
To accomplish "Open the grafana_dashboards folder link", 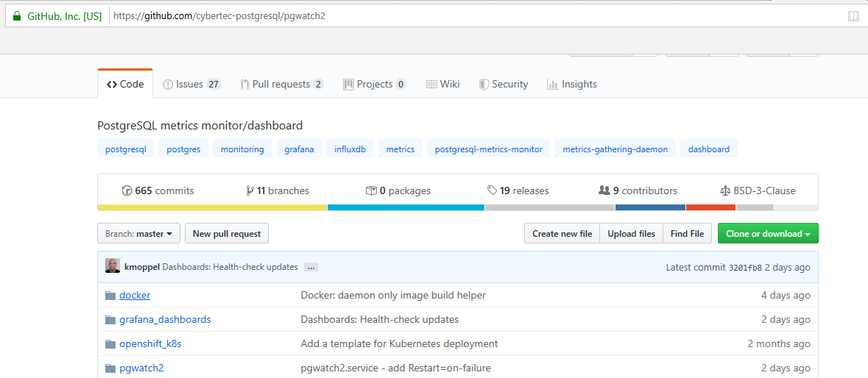I will (165, 320).
